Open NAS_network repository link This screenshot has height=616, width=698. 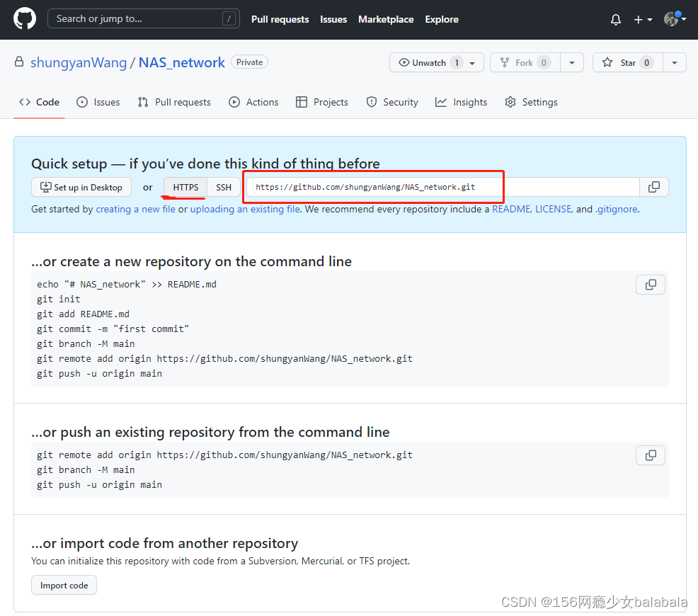tap(182, 63)
